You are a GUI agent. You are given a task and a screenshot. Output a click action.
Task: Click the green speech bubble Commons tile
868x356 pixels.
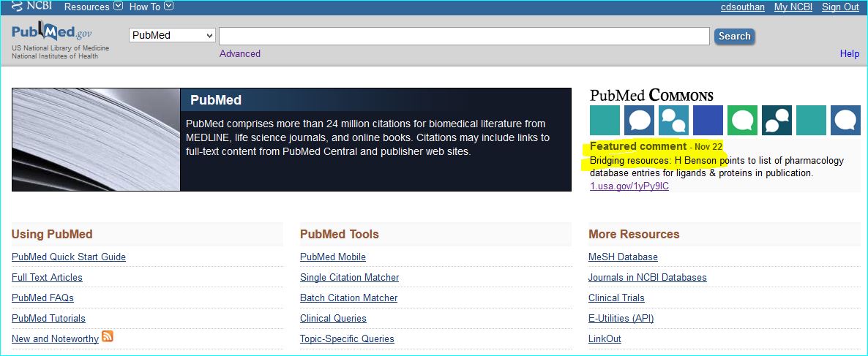[742, 121]
